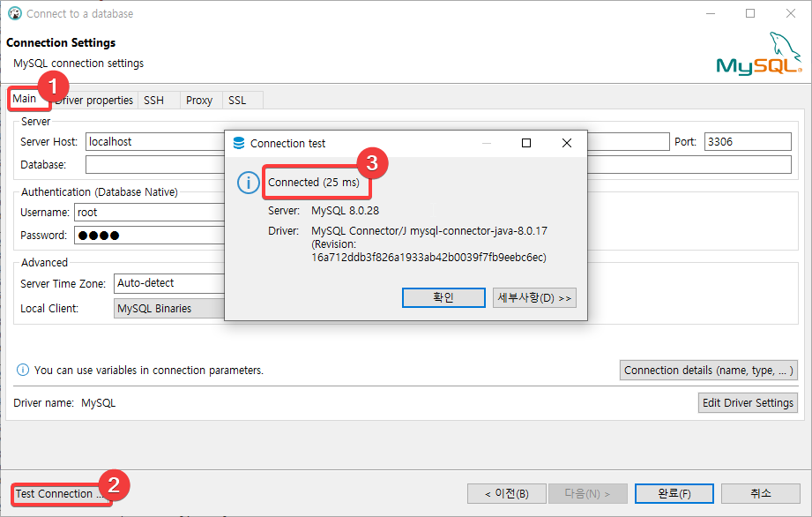This screenshot has height=517, width=812.
Task: Maximize the Connection test dialog
Action: point(526,143)
